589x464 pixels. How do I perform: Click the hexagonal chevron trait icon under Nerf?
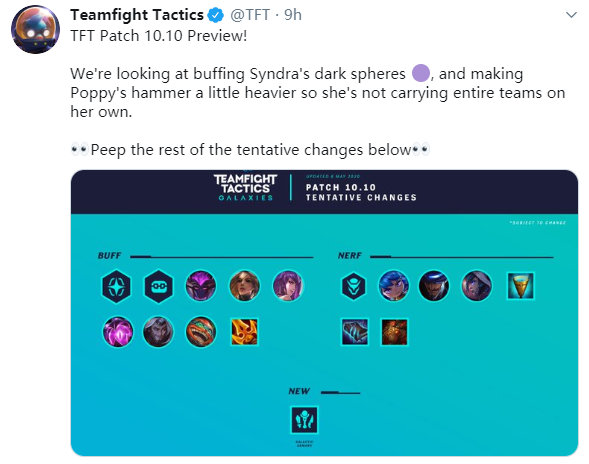click(353, 286)
